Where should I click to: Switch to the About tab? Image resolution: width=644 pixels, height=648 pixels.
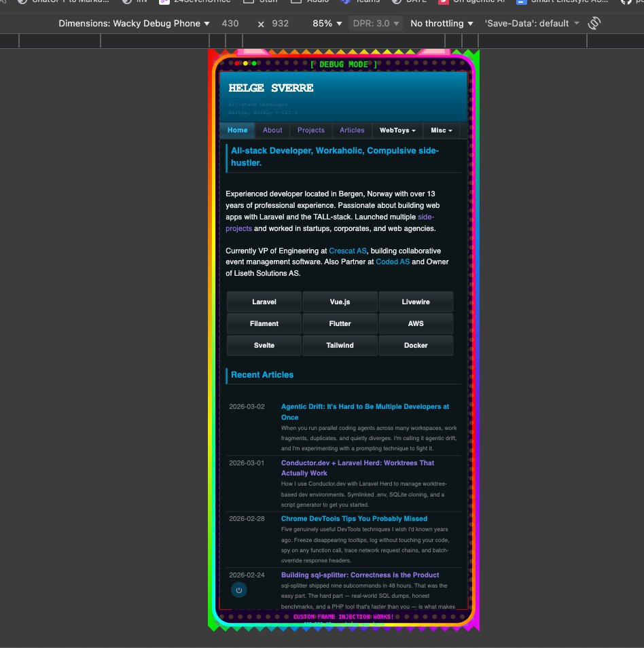tap(272, 130)
